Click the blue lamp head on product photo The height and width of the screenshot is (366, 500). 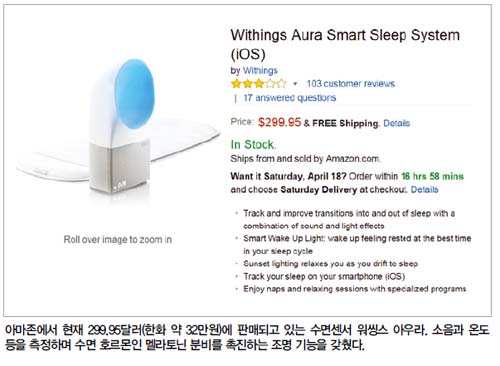pyautogui.click(x=134, y=94)
